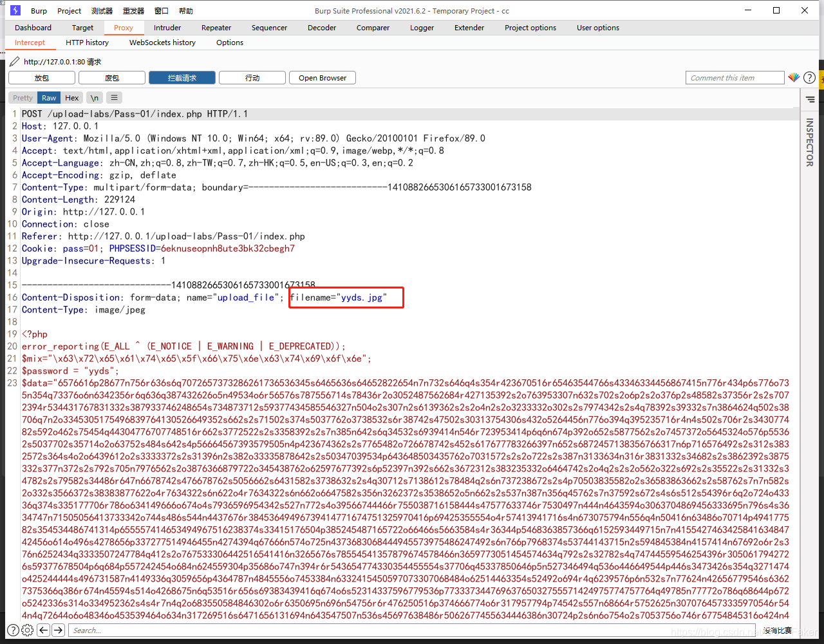Toggle the \n non-printable characters button
Viewport: 824px width, 644px height.
tap(95, 98)
